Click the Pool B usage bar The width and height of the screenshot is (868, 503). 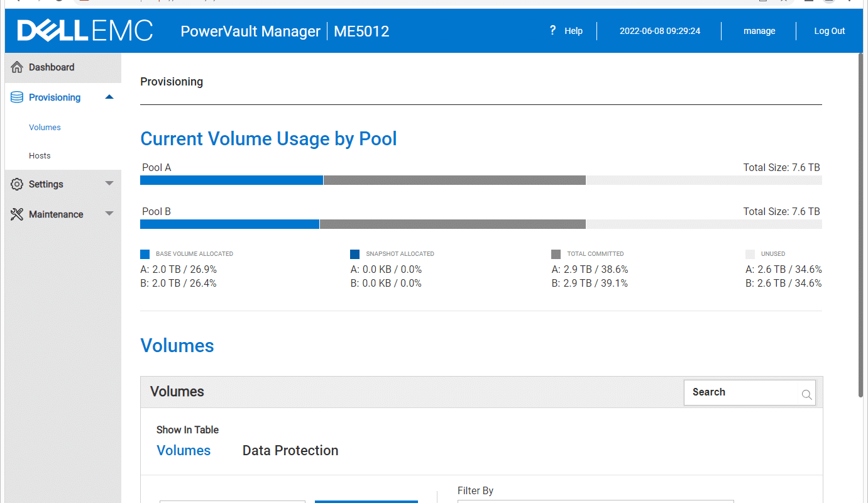click(x=481, y=224)
